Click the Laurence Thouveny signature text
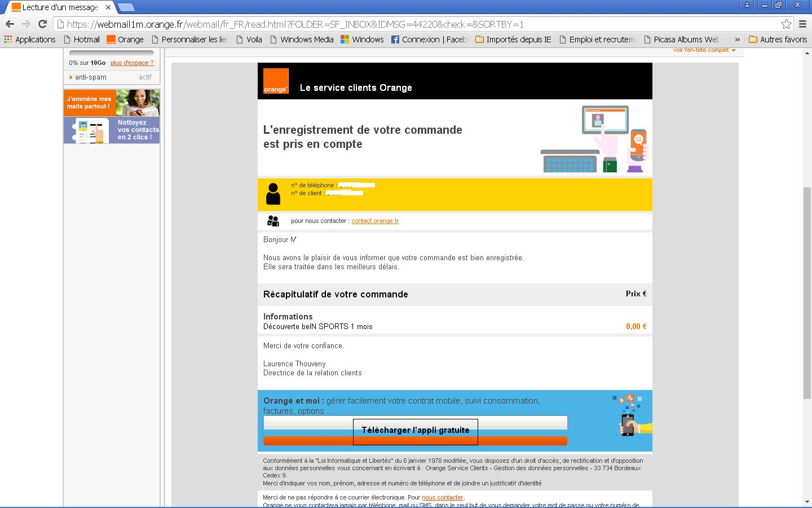812x508 pixels. (x=294, y=364)
